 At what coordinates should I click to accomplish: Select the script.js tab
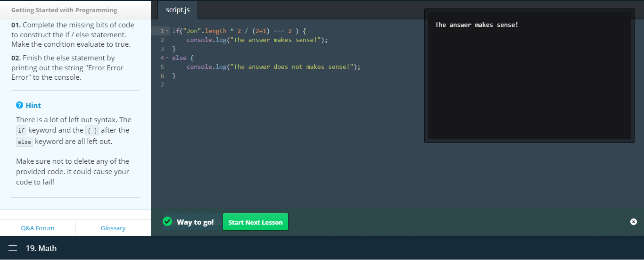click(x=178, y=10)
